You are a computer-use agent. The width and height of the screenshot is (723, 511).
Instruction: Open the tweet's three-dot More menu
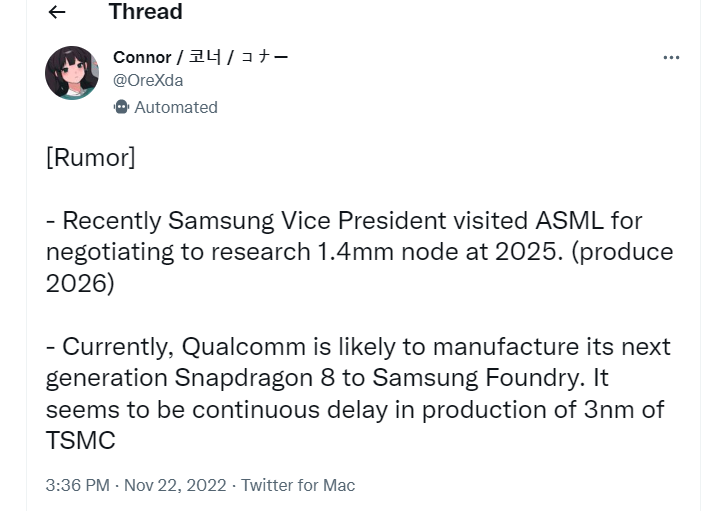671,58
